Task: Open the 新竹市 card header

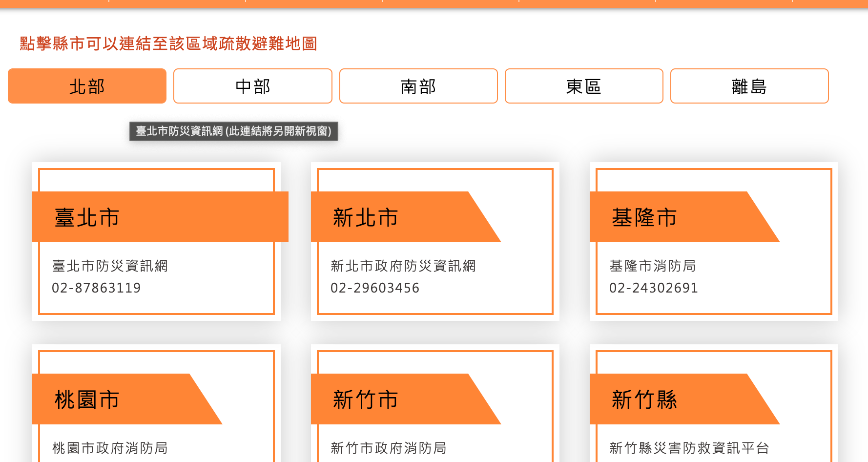Action: (x=405, y=399)
